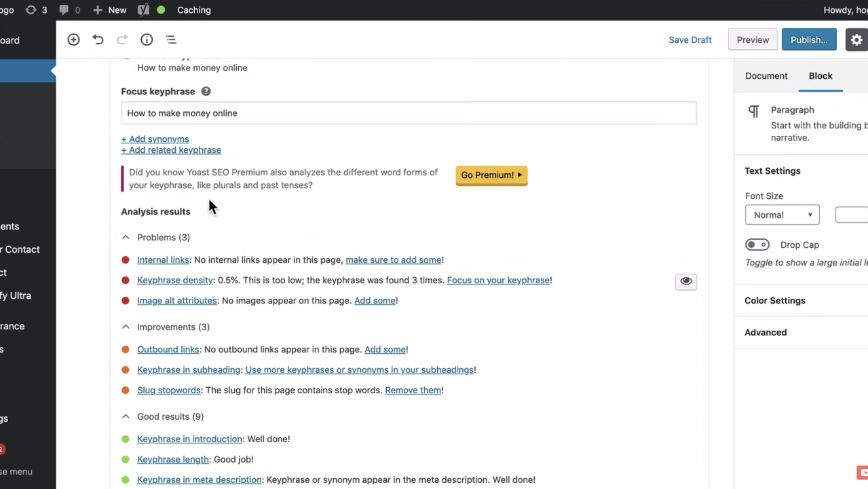The width and height of the screenshot is (868, 489).
Task: Open the settings gear icon
Action: (856, 40)
